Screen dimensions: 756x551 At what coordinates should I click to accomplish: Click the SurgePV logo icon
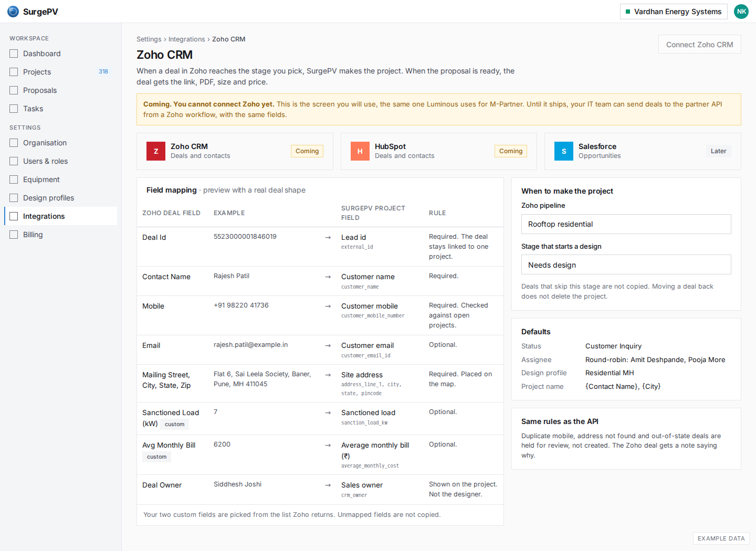coord(13,12)
